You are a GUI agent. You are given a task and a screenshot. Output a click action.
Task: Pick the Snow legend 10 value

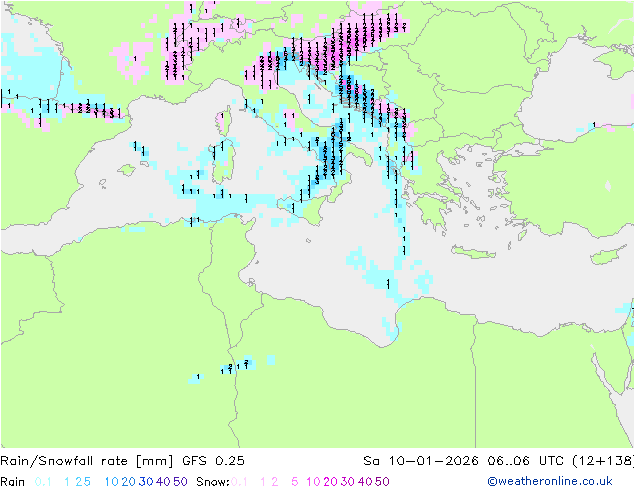pyautogui.click(x=313, y=482)
